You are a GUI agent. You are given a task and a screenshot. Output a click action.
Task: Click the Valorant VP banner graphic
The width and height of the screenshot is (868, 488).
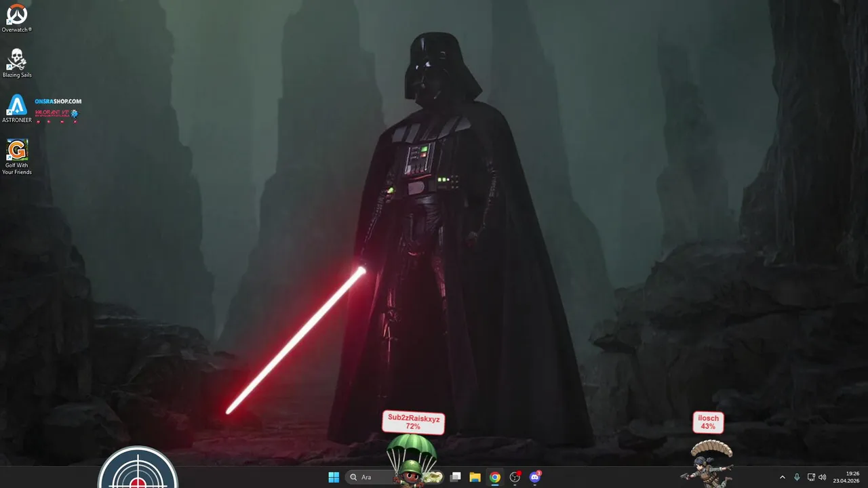[57, 115]
